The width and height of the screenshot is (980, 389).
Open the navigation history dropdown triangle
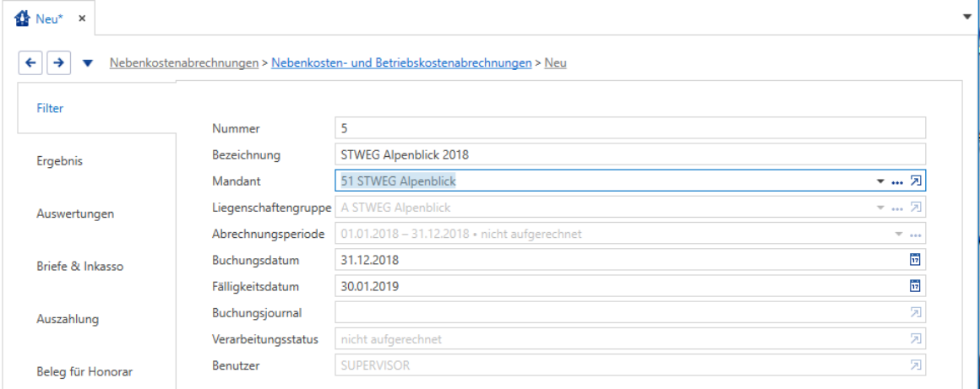[88, 63]
